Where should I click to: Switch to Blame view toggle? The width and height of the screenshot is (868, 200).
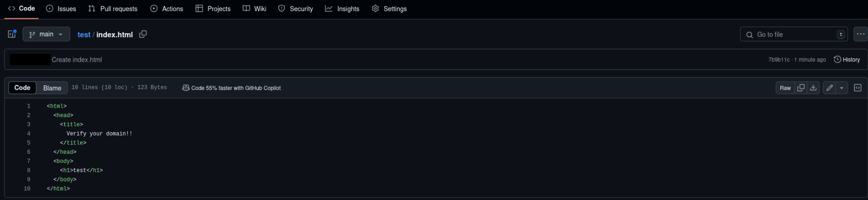52,88
